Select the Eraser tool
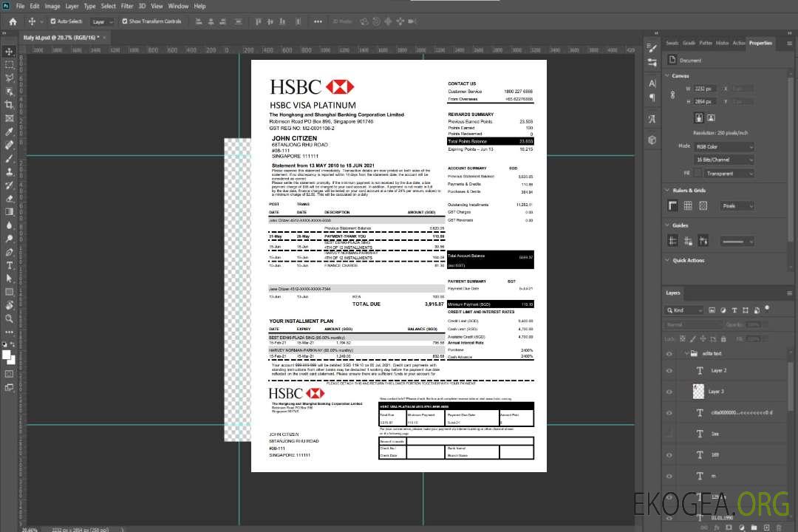This screenshot has width=798, height=532. [9, 199]
